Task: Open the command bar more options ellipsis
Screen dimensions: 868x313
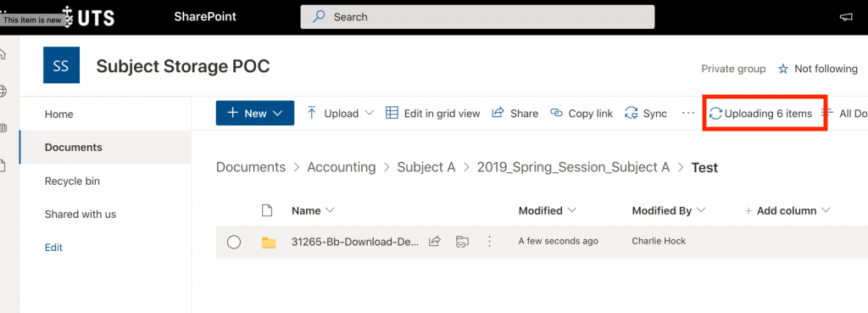Action: 688,113
